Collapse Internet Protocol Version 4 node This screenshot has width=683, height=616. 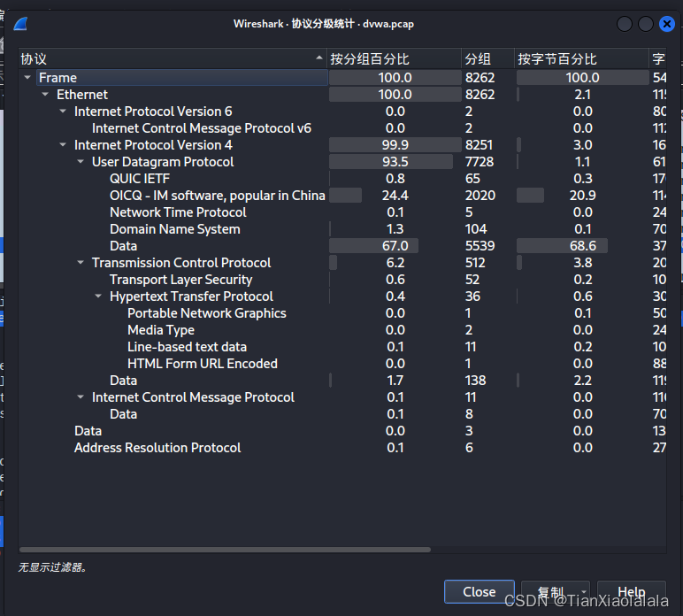63,145
